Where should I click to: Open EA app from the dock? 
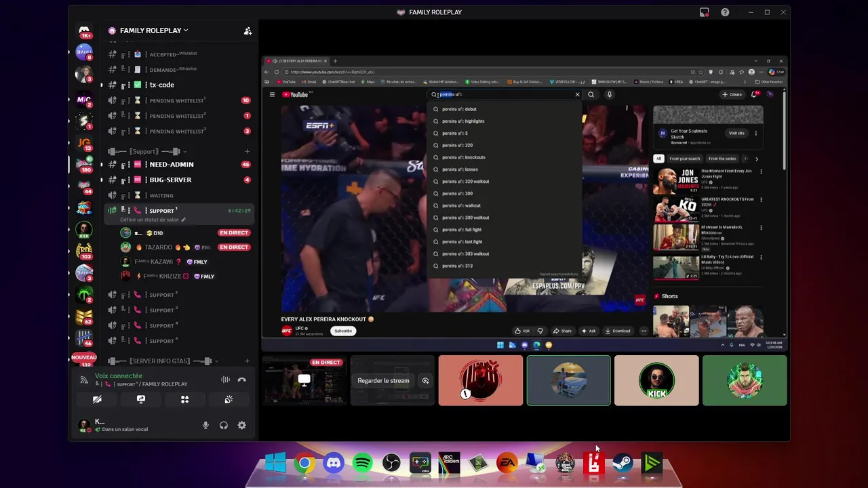[507, 464]
